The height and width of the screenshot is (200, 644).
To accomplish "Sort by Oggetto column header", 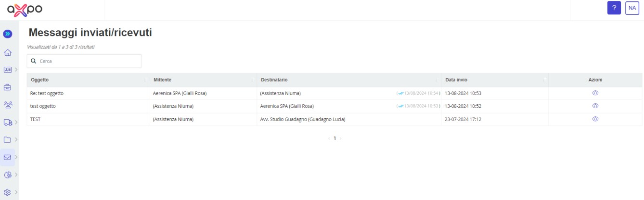I will click(x=89, y=80).
